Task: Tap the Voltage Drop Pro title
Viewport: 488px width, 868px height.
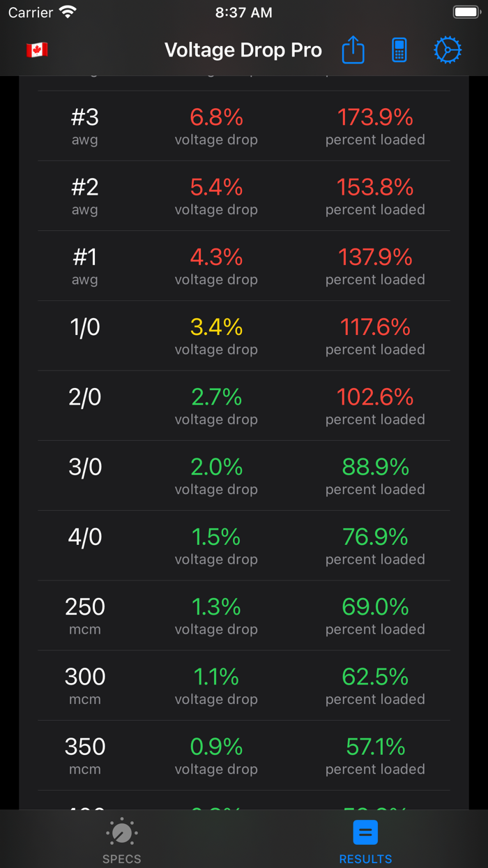Action: (x=243, y=50)
